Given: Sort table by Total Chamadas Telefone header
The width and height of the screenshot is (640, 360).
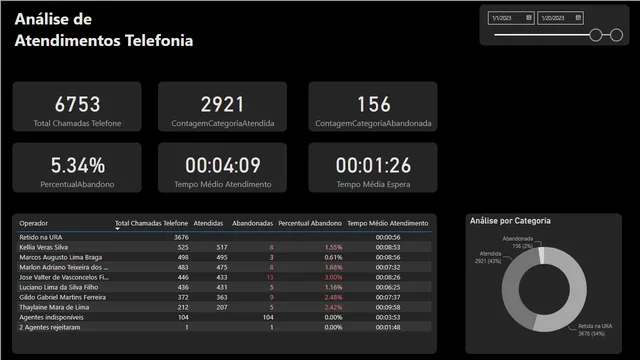Looking at the screenshot, I should (151, 223).
